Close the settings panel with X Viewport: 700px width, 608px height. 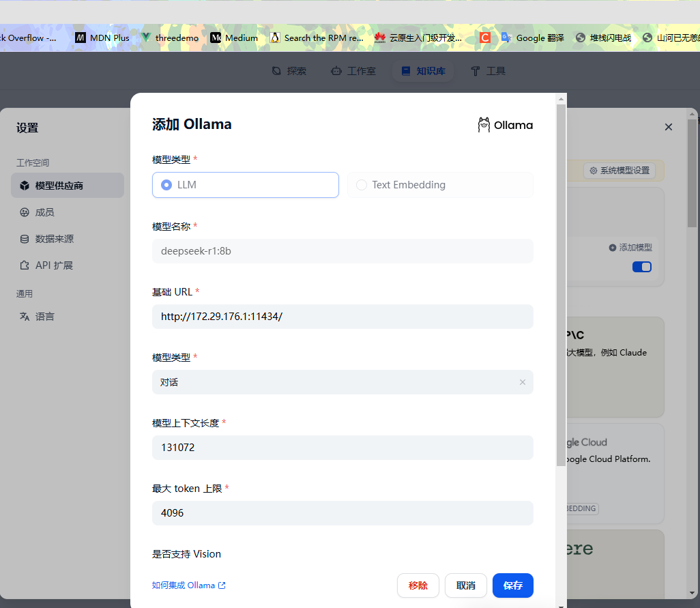click(x=669, y=127)
